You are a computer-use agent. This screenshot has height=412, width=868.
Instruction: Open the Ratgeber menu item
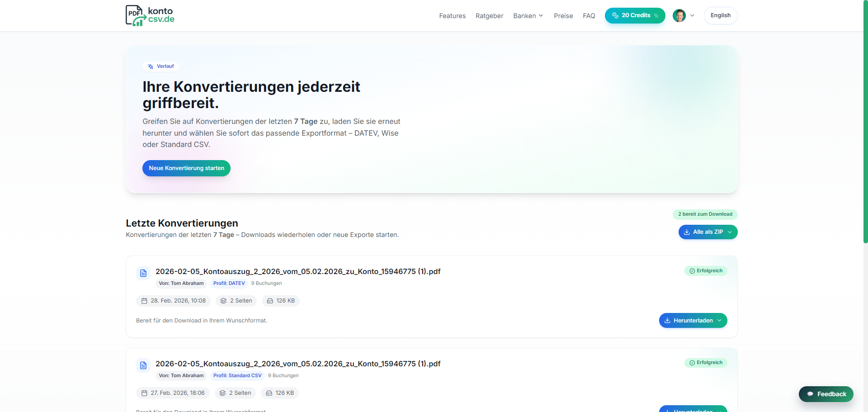pyautogui.click(x=489, y=16)
